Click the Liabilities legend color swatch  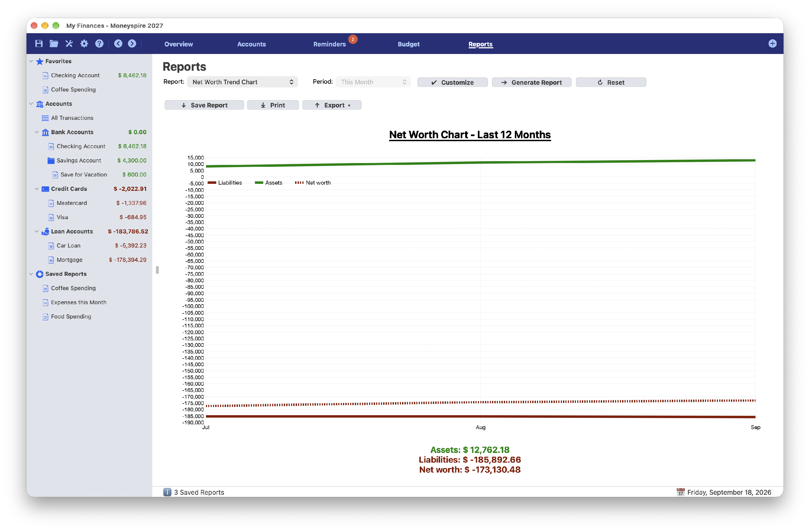pyautogui.click(x=212, y=183)
